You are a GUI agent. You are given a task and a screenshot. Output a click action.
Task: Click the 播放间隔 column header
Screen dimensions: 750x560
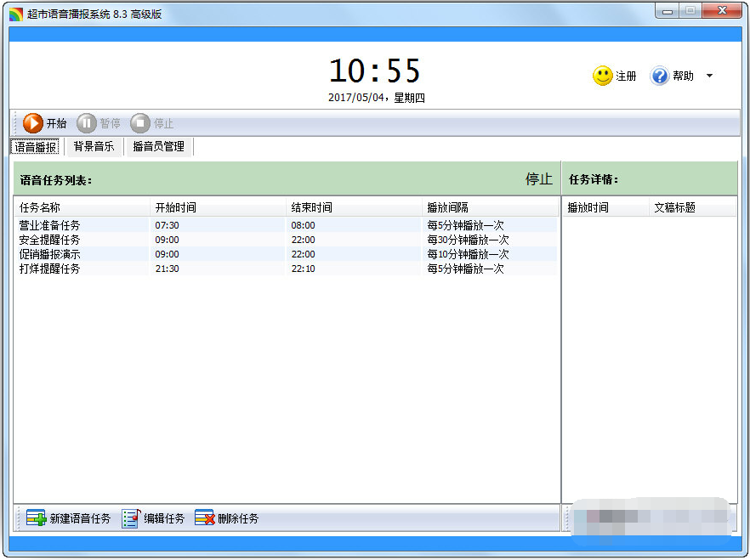pyautogui.click(x=446, y=206)
